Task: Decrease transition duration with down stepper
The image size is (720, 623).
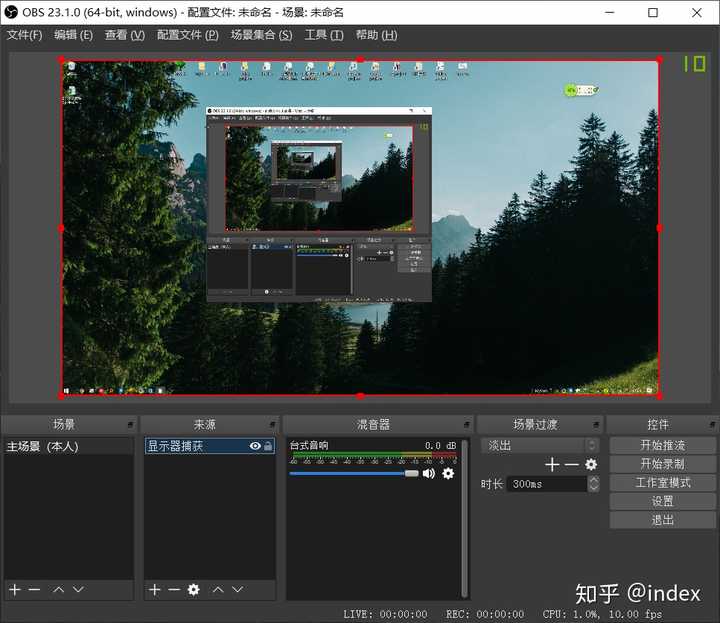Action: [594, 488]
